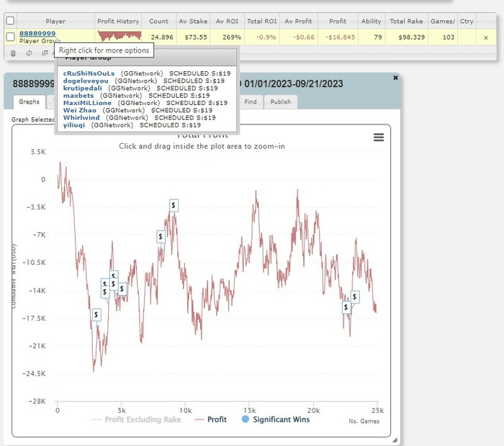504x446 pixels.
Task: Sort by the Player column header
Action: pos(55,21)
